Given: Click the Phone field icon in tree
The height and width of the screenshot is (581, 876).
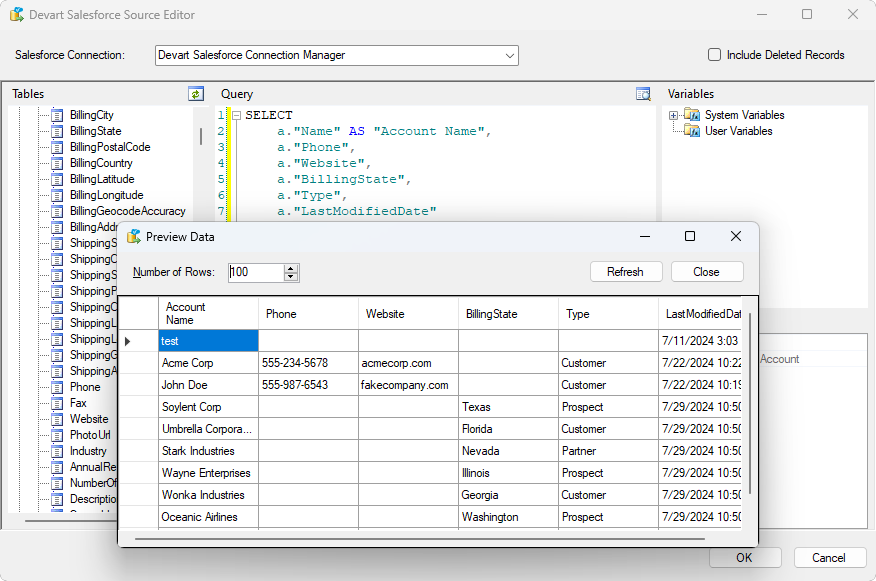Looking at the screenshot, I should tap(57, 387).
